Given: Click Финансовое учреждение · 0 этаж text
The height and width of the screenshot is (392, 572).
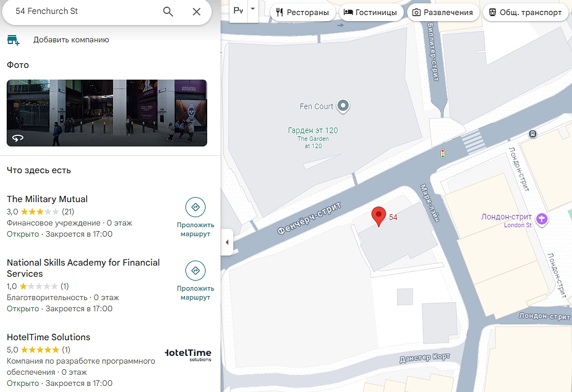Looking at the screenshot, I should (x=69, y=223).
